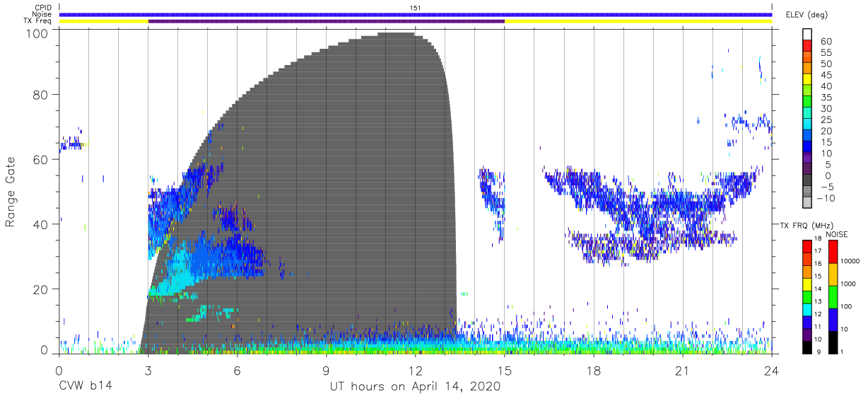The height and width of the screenshot is (401, 868).
Task: Click the noise legend label "1"
Action: (842, 351)
